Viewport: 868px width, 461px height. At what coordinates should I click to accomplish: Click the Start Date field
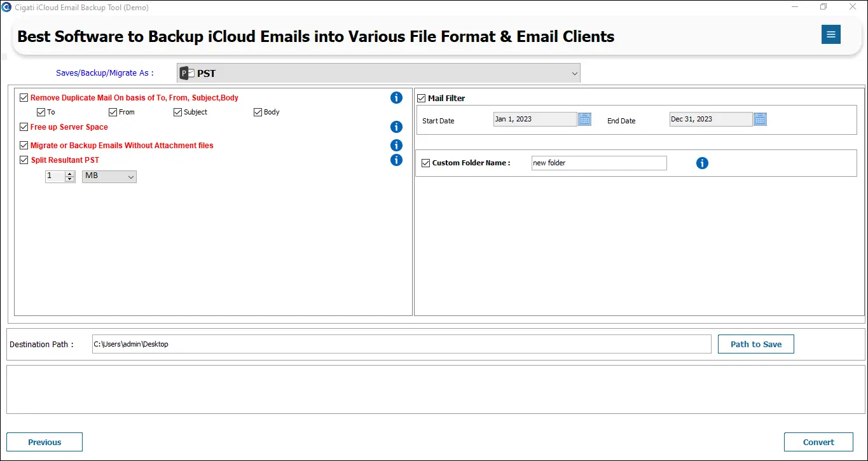(535, 119)
